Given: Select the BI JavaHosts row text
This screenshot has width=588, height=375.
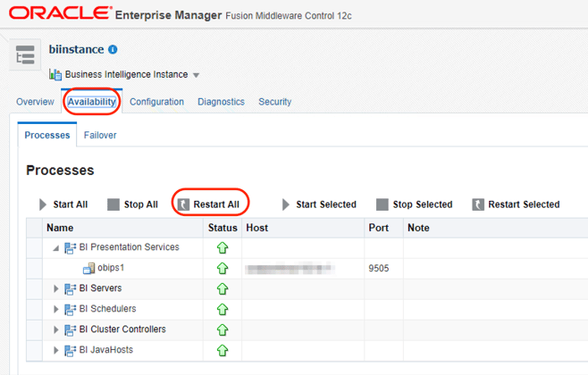Looking at the screenshot, I should point(106,350).
